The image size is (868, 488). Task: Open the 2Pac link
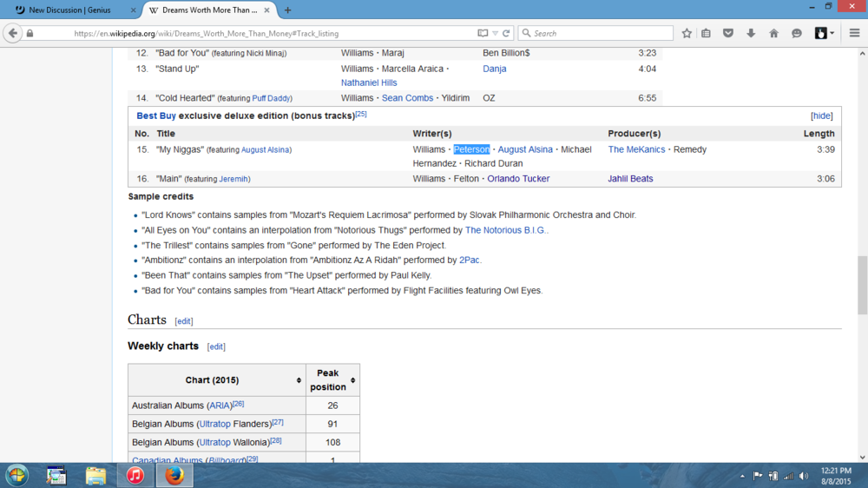click(469, 260)
